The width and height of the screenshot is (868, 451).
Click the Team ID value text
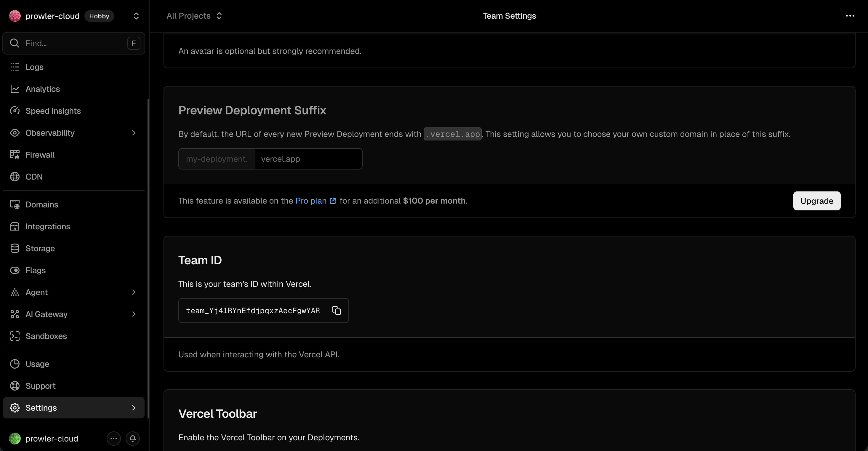tap(253, 311)
